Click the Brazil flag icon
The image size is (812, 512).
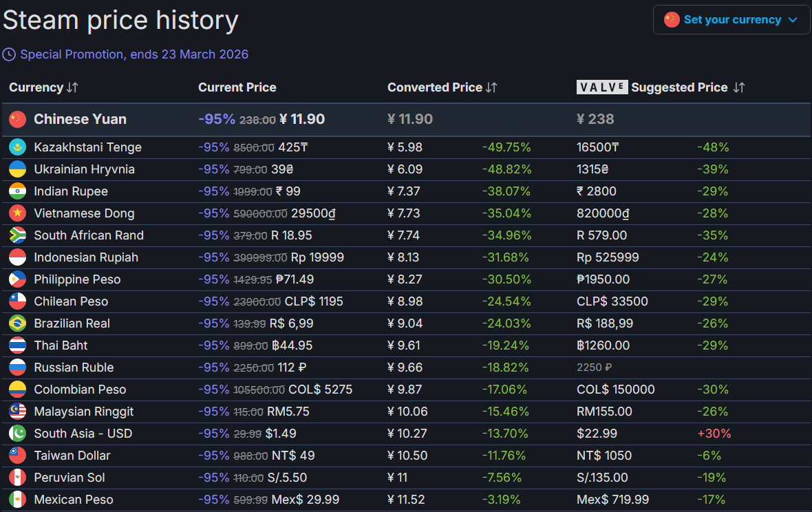point(17,323)
